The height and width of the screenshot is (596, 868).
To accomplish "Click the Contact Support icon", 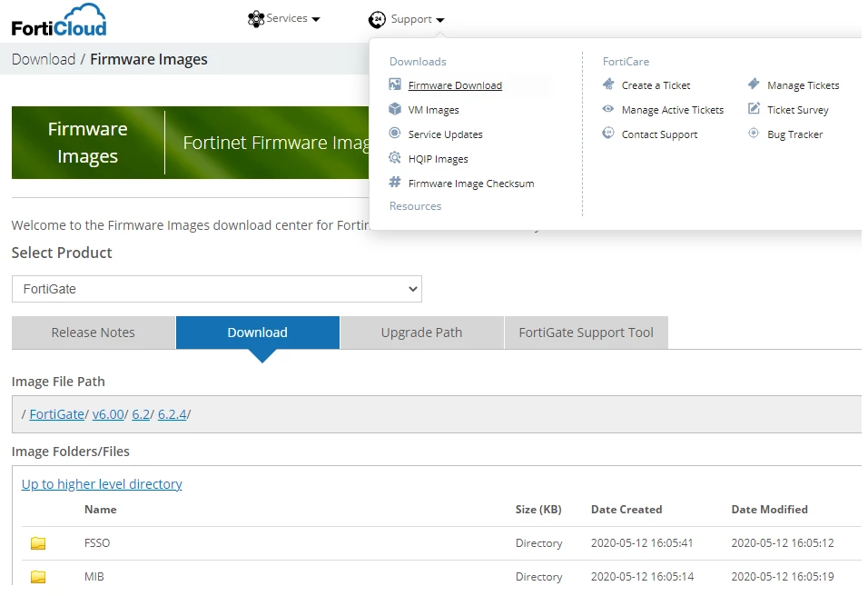I will 608,133.
